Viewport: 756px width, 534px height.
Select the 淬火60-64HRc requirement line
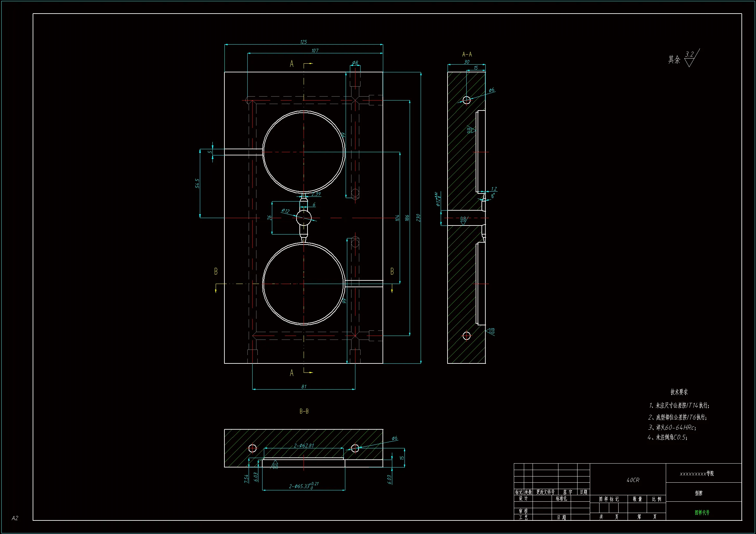point(672,427)
